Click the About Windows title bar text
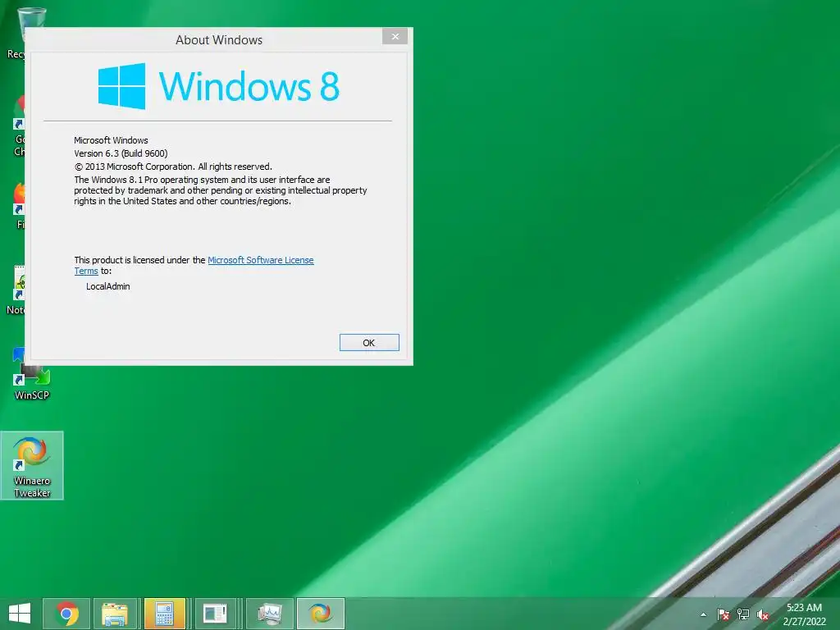This screenshot has height=630, width=840. click(219, 40)
